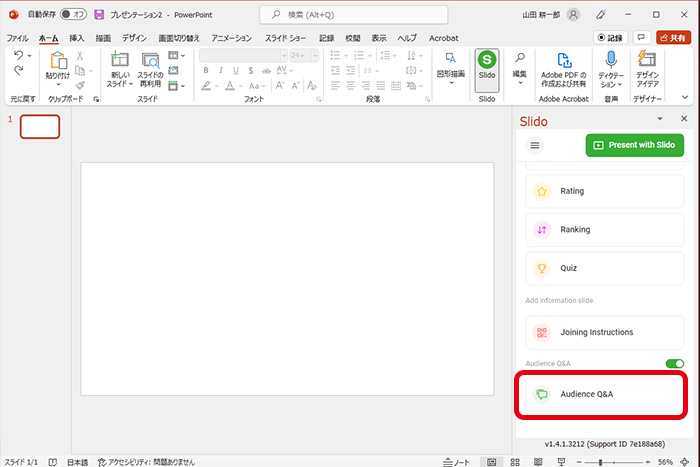The width and height of the screenshot is (700, 467).
Task: Start Slide Show from status bar icon
Action: click(x=561, y=462)
